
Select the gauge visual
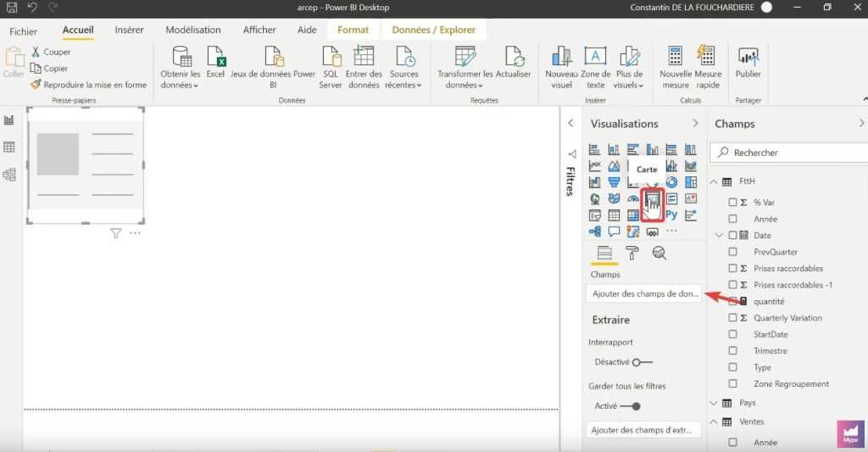[x=632, y=198]
